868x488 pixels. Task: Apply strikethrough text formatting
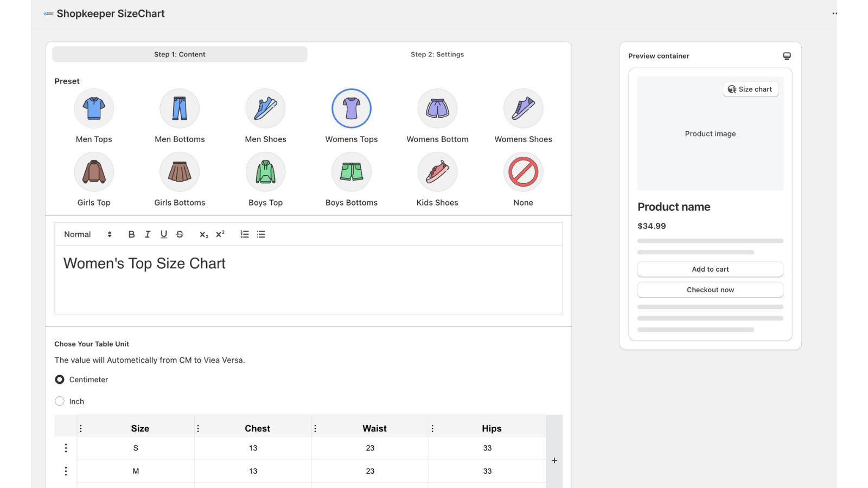[180, 234]
